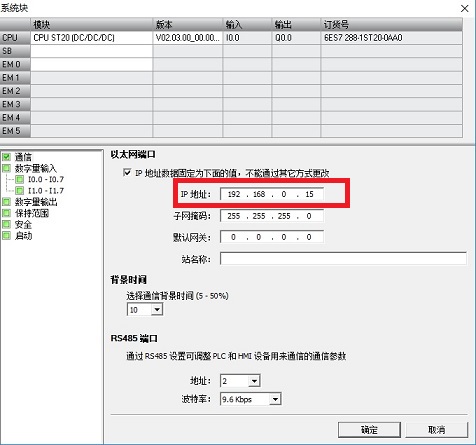This screenshot has width=476, height=445.
Task: Click the 数字量输入 green node icon
Action: click(6, 168)
